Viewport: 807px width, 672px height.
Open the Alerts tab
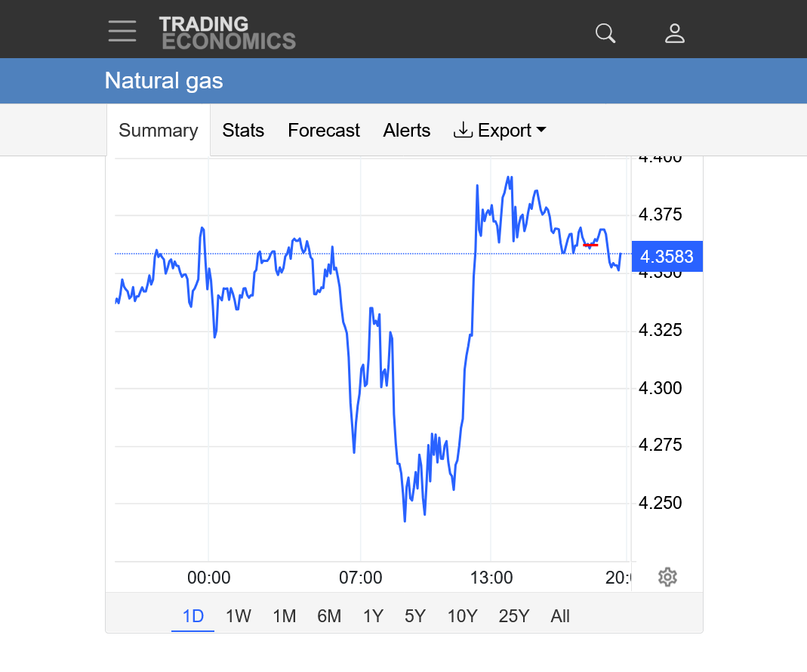click(x=407, y=131)
